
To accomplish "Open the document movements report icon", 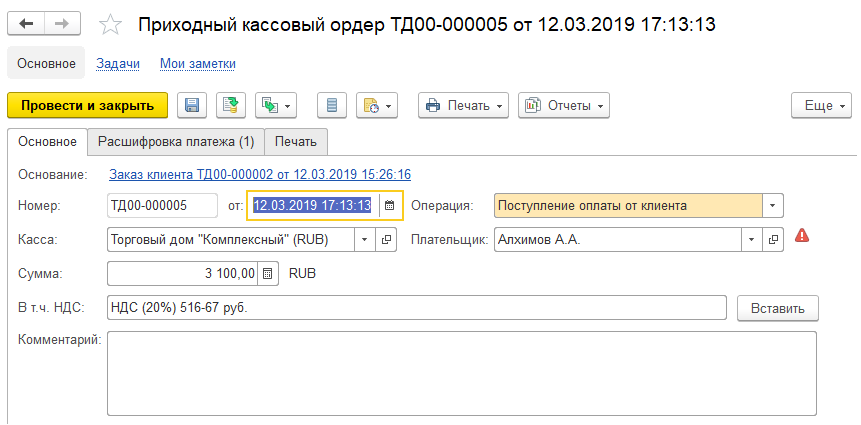I will pyautogui.click(x=332, y=105).
